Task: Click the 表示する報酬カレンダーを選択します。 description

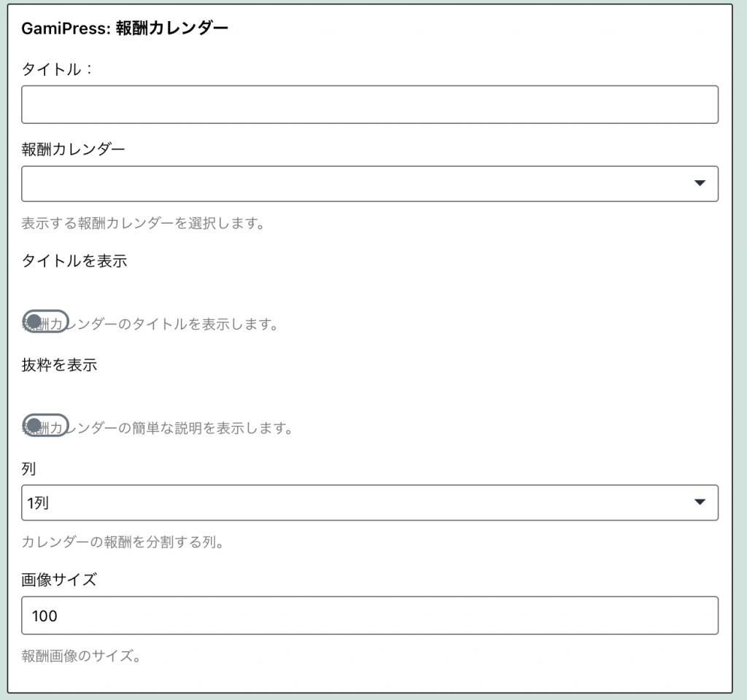Action: 143,223
